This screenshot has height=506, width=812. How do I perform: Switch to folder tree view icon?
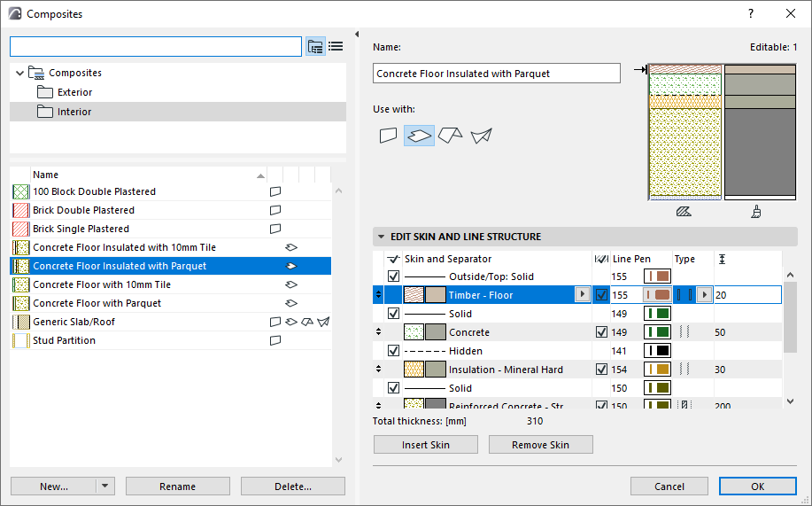pos(315,47)
